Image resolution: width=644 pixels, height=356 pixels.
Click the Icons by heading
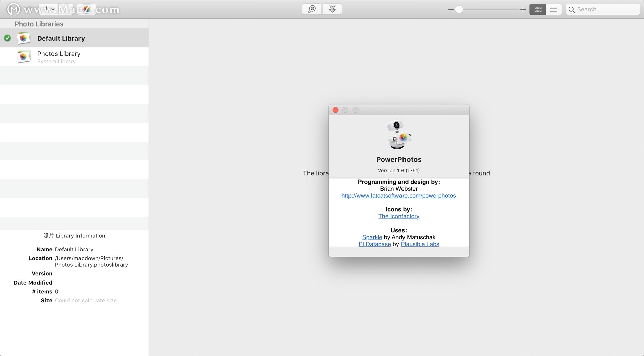pyautogui.click(x=399, y=209)
